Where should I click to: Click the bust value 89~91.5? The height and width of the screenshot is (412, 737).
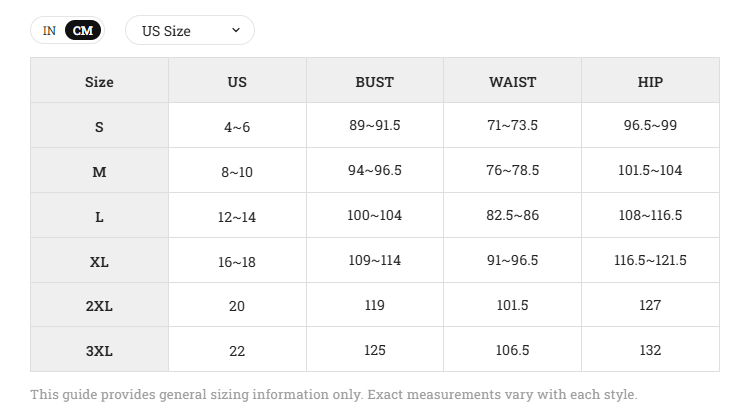(x=375, y=125)
